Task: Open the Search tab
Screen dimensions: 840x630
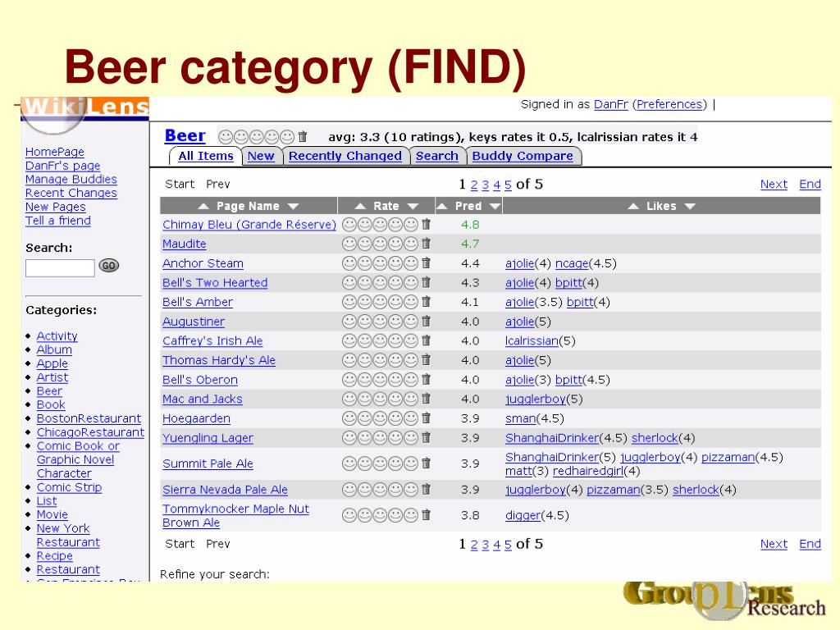Action: [x=437, y=156]
